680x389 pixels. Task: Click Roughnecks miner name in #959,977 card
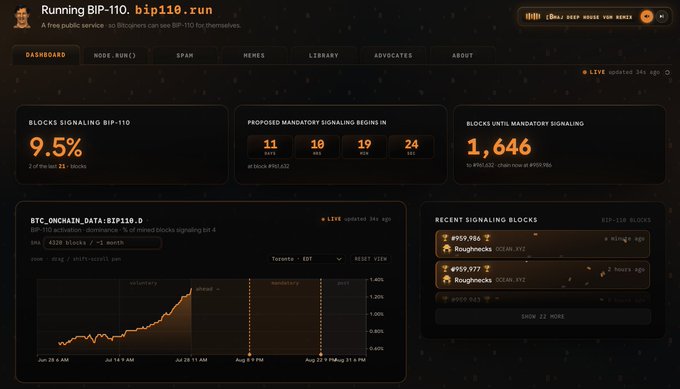click(x=473, y=280)
